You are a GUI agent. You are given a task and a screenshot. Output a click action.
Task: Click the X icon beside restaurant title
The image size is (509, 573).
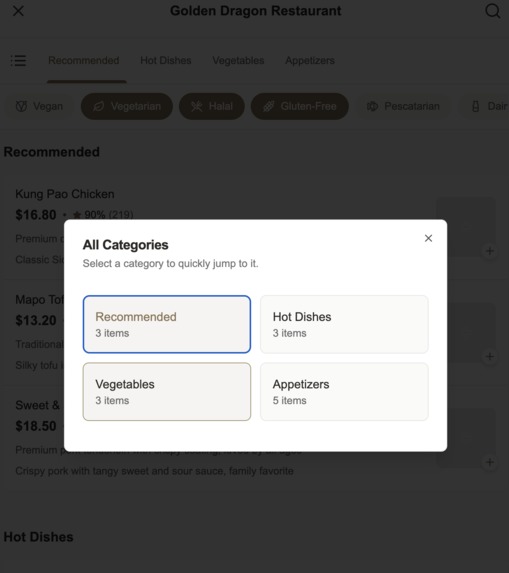[x=18, y=11]
